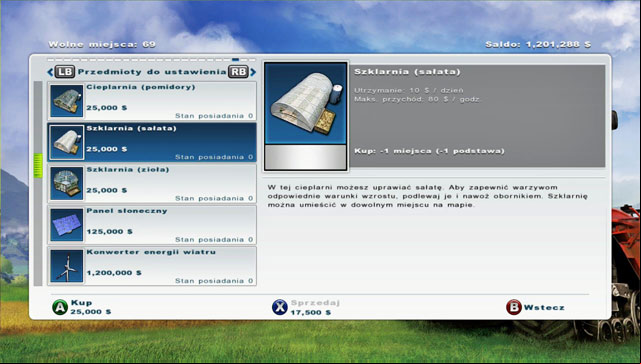Click Kup 25,000 $ buy label
The width and height of the screenshot is (641, 364).
tap(90, 307)
